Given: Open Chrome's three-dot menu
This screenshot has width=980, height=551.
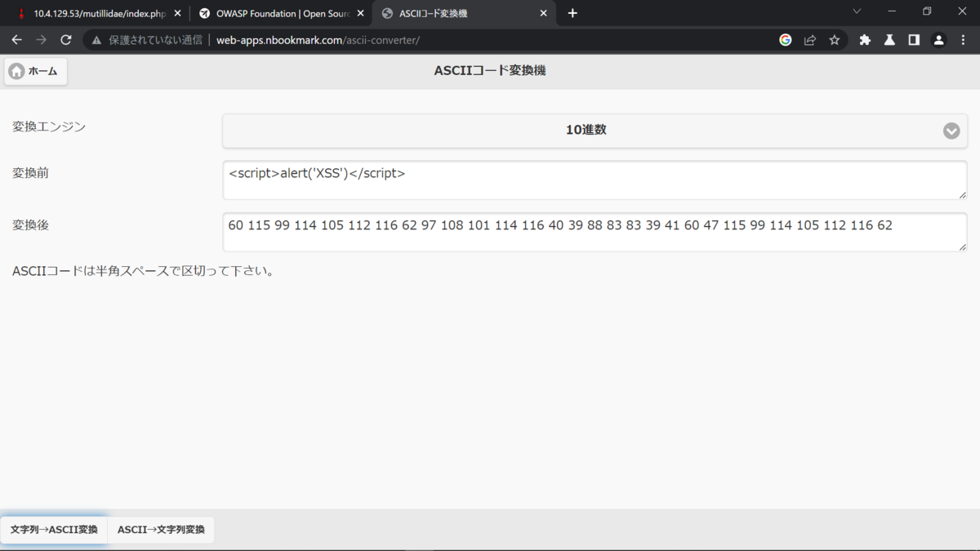Looking at the screenshot, I should [963, 40].
